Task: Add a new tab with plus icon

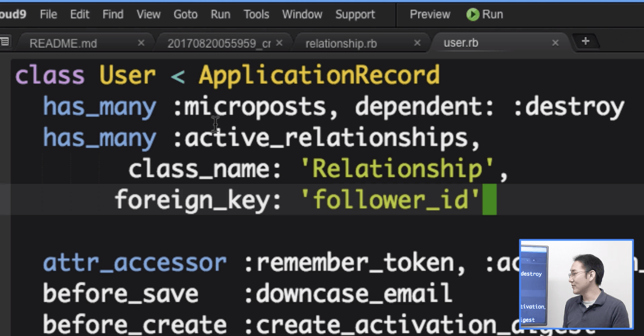Action: click(x=585, y=41)
